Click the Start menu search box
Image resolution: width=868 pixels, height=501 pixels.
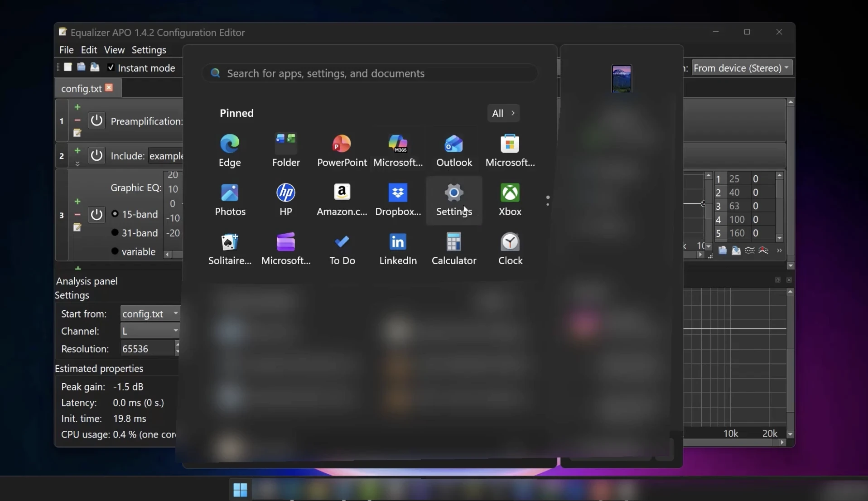(371, 73)
